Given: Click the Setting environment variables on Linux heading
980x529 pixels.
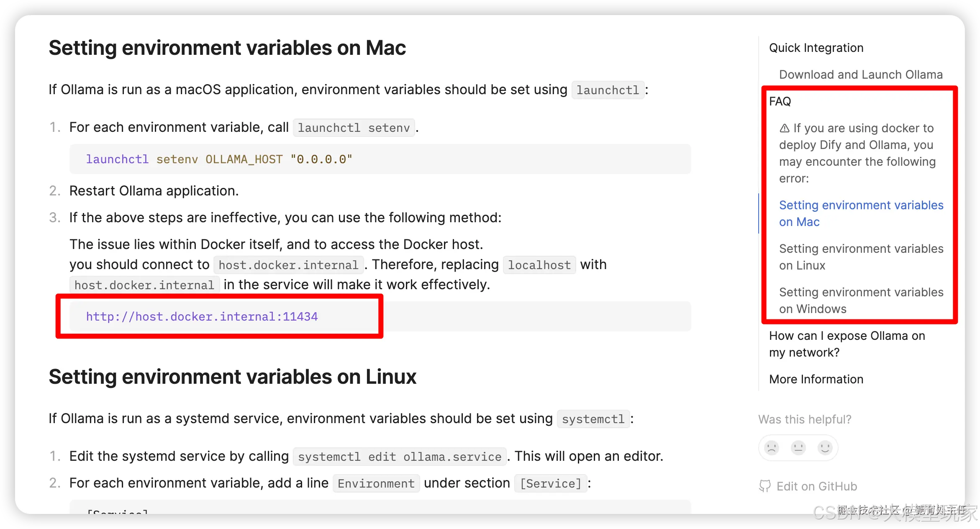Looking at the screenshot, I should coord(233,377).
